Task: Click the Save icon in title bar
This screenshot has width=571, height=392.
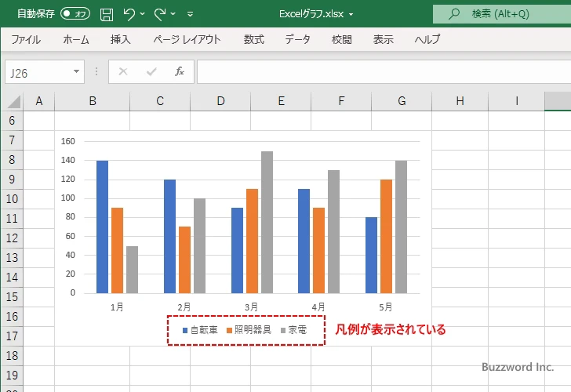Action: click(x=107, y=13)
